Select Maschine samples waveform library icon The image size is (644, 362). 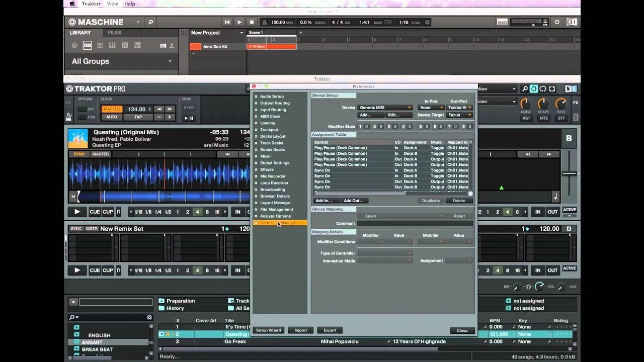[x=137, y=45]
